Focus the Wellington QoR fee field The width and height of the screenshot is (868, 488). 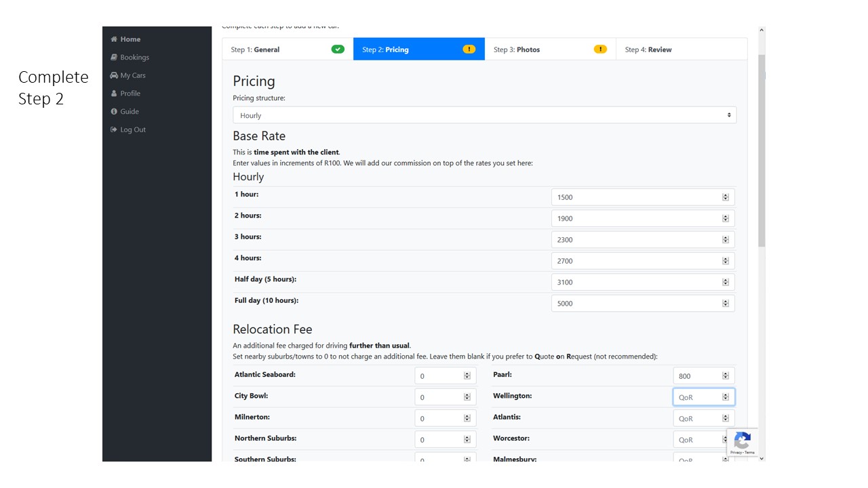(x=704, y=397)
